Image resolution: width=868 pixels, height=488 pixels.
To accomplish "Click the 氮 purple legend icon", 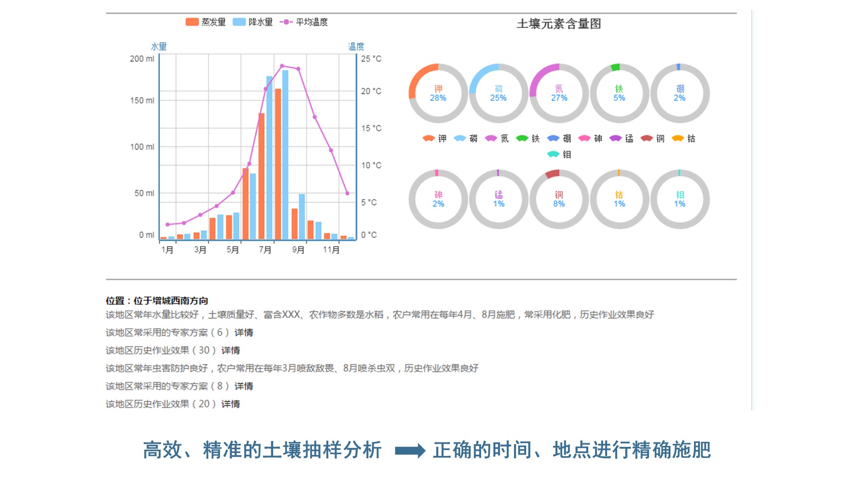I will tap(491, 138).
